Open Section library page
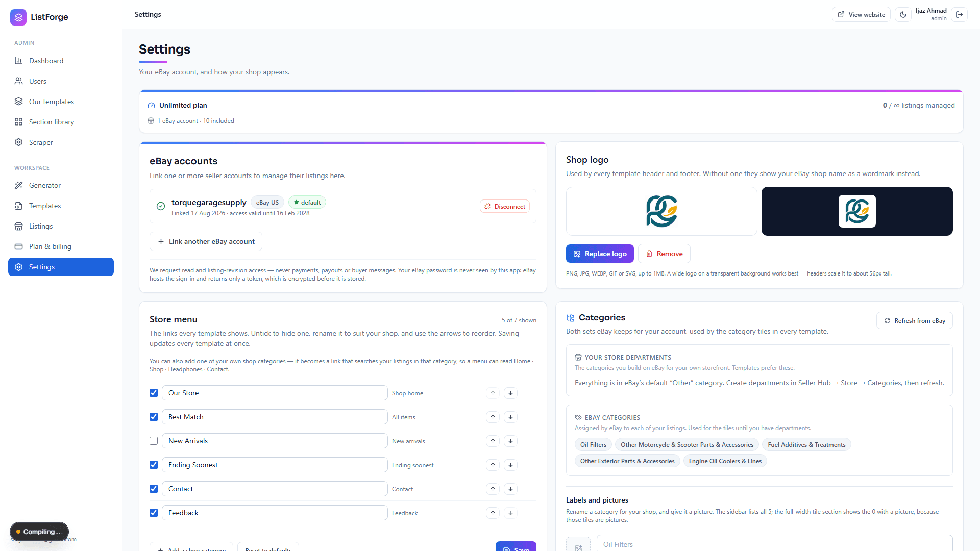Image resolution: width=980 pixels, height=551 pixels. tap(61, 122)
